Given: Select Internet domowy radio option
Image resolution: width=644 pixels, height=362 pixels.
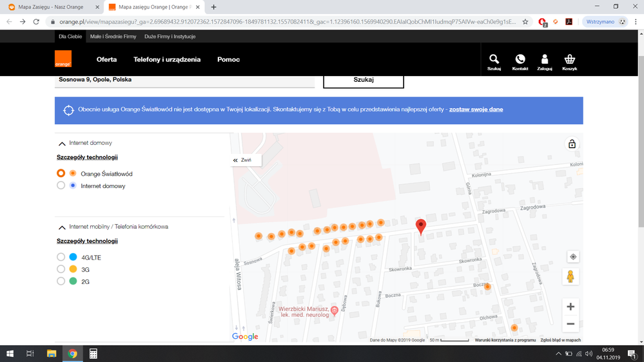Looking at the screenshot, I should pyautogui.click(x=61, y=186).
